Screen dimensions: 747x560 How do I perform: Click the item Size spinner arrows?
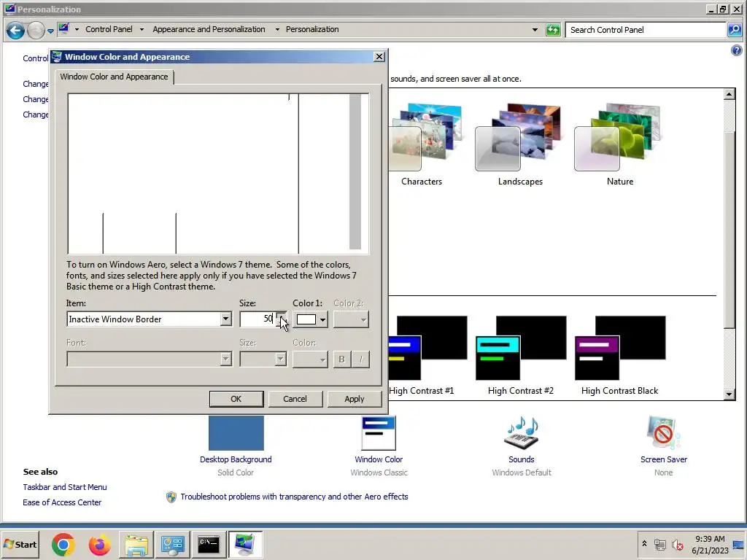(282, 319)
